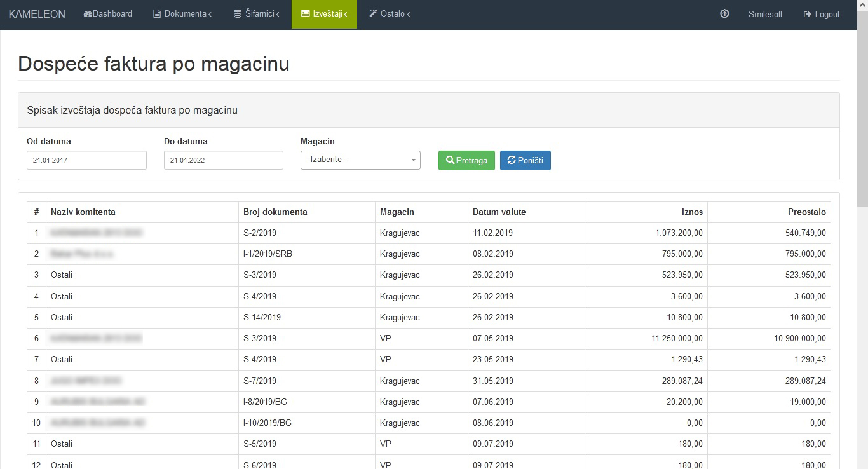868x469 pixels.
Task: Open the Magacin dropdown
Action: click(x=360, y=160)
